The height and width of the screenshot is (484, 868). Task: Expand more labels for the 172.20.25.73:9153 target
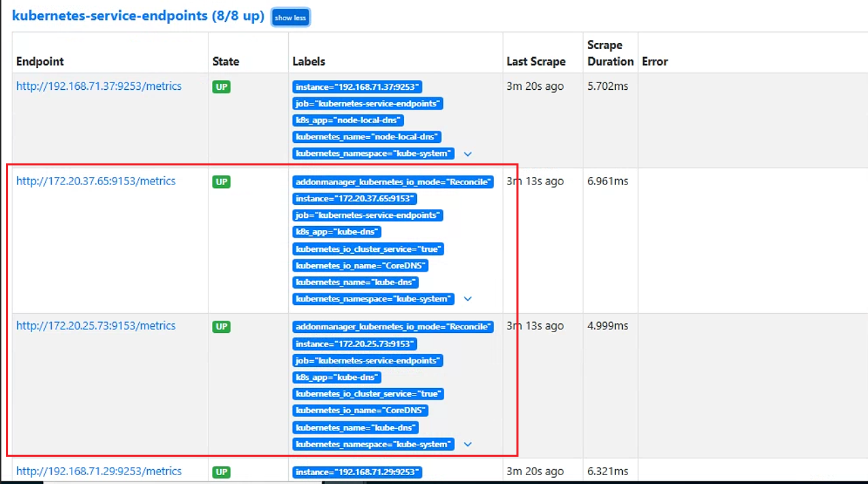(x=467, y=445)
